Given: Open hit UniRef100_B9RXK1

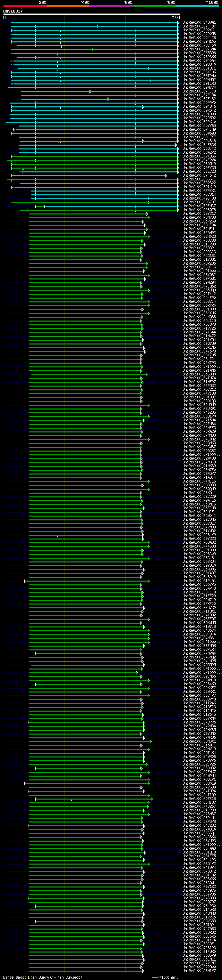Looking at the screenshot, I should [199, 30].
